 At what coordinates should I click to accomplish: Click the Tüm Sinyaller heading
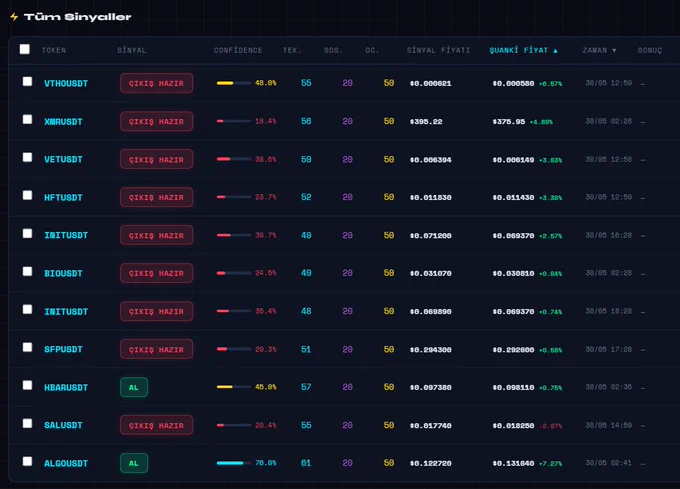[x=77, y=17]
